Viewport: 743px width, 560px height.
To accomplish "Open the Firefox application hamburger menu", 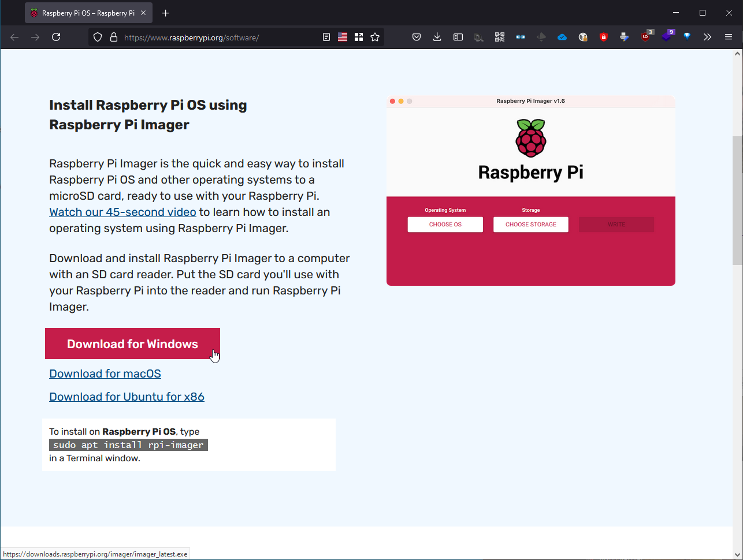I will click(729, 37).
